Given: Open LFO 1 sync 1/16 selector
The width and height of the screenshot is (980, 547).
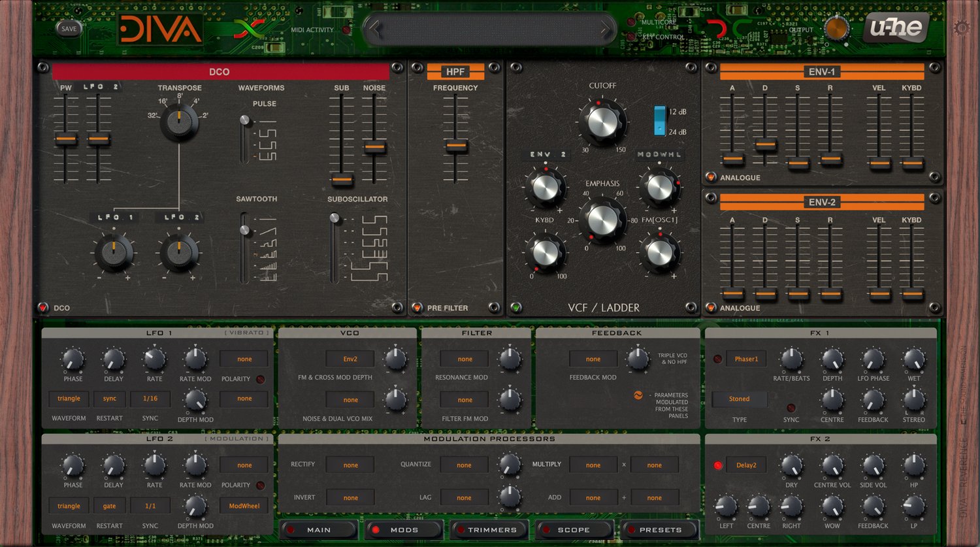Looking at the screenshot, I should 150,399.
